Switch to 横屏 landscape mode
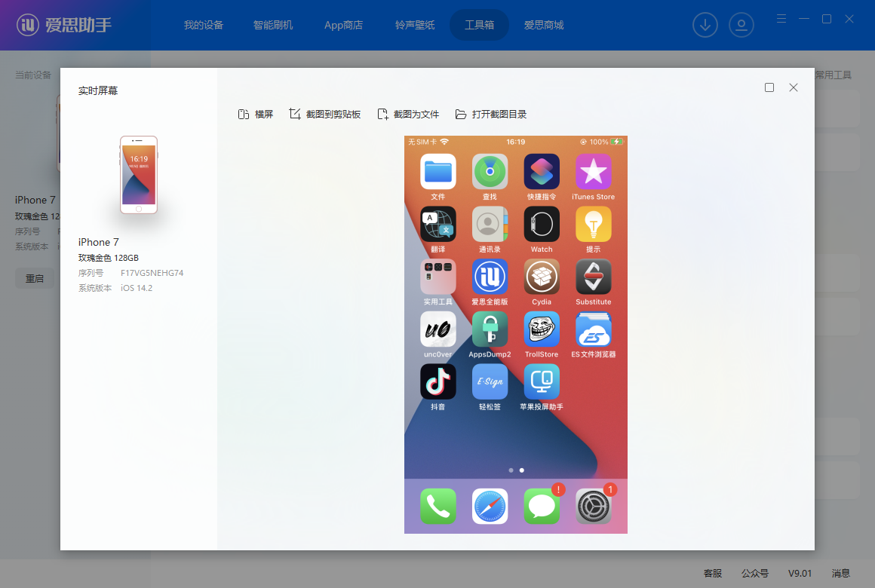875x588 pixels. [255, 115]
